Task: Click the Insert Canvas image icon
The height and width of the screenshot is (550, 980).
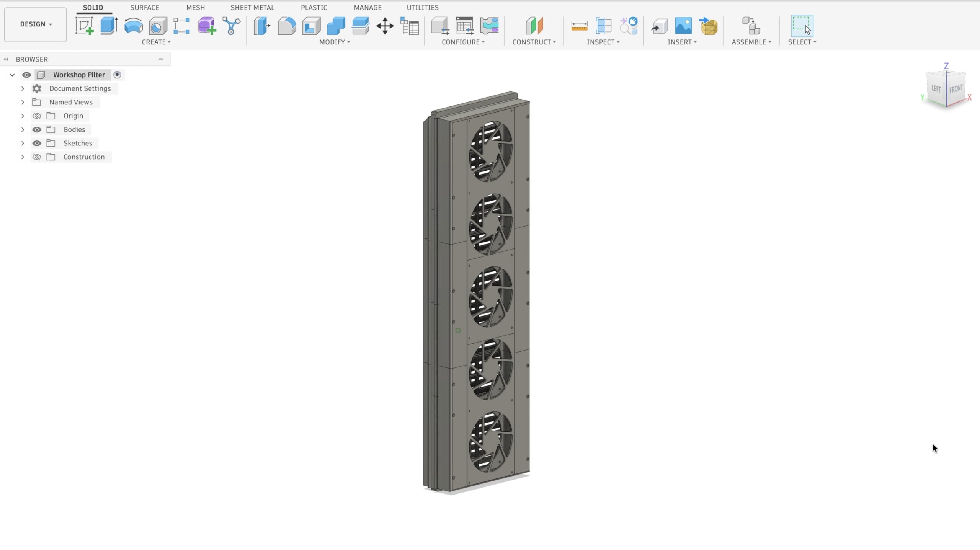Action: click(683, 26)
